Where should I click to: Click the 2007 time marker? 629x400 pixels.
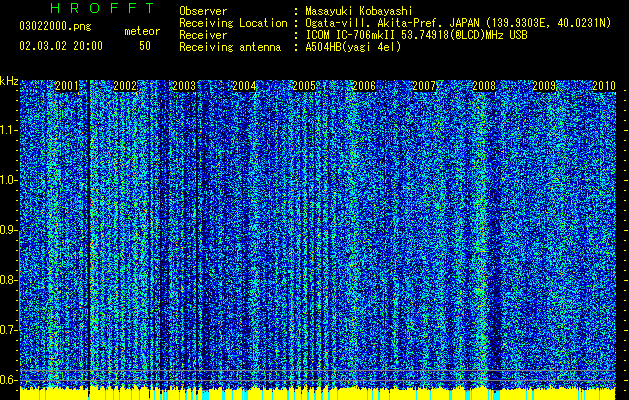(424, 86)
